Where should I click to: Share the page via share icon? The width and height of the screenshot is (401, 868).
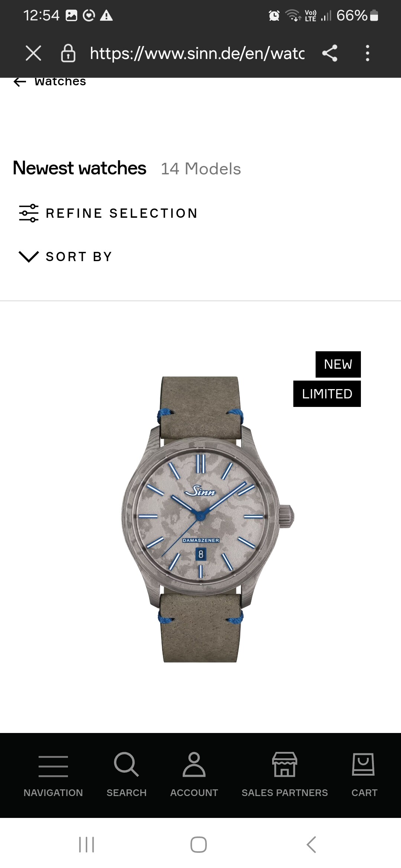pos(330,53)
